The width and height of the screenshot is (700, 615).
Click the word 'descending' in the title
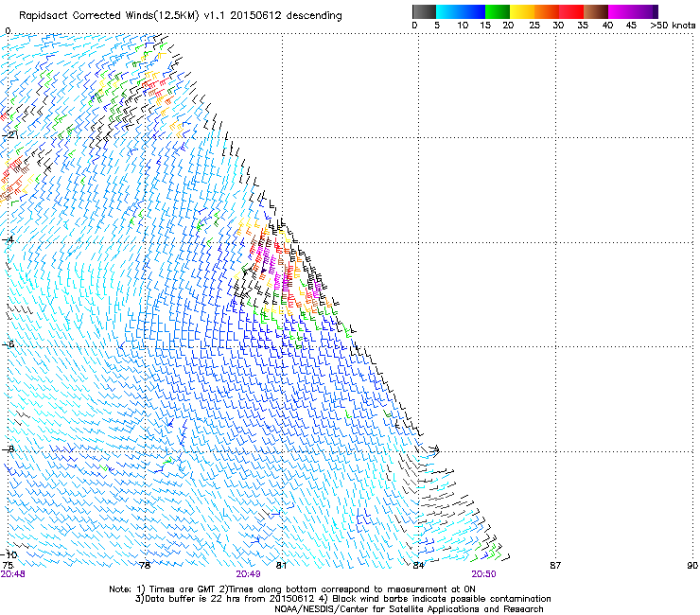314,16
